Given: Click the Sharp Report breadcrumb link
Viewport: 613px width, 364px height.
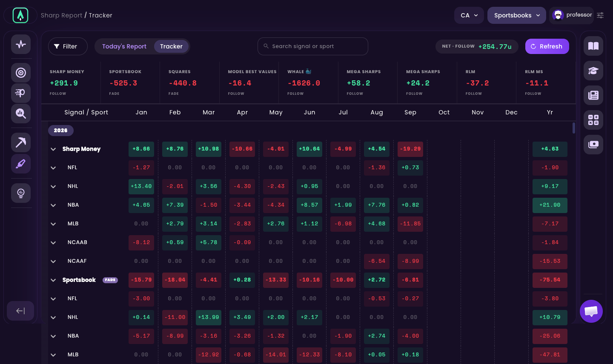Looking at the screenshot, I should (62, 15).
